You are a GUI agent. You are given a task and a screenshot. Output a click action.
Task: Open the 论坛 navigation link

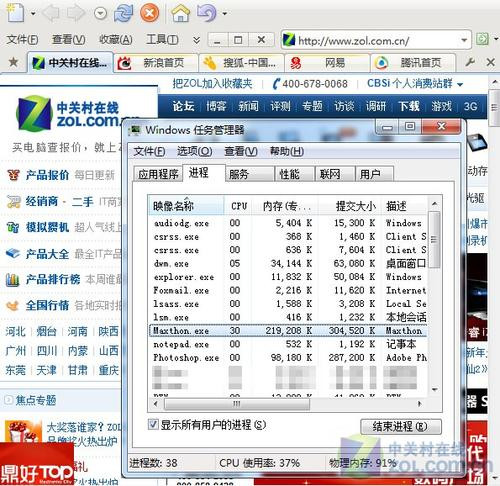(x=183, y=106)
